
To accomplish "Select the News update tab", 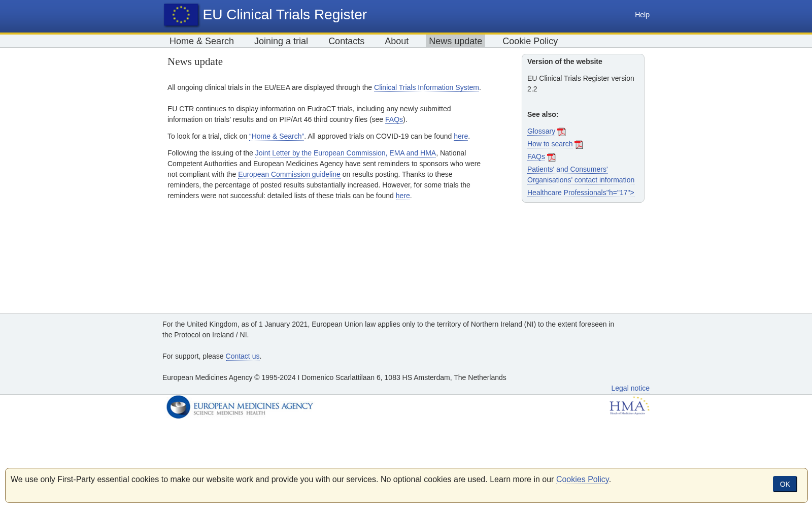I will (x=455, y=41).
